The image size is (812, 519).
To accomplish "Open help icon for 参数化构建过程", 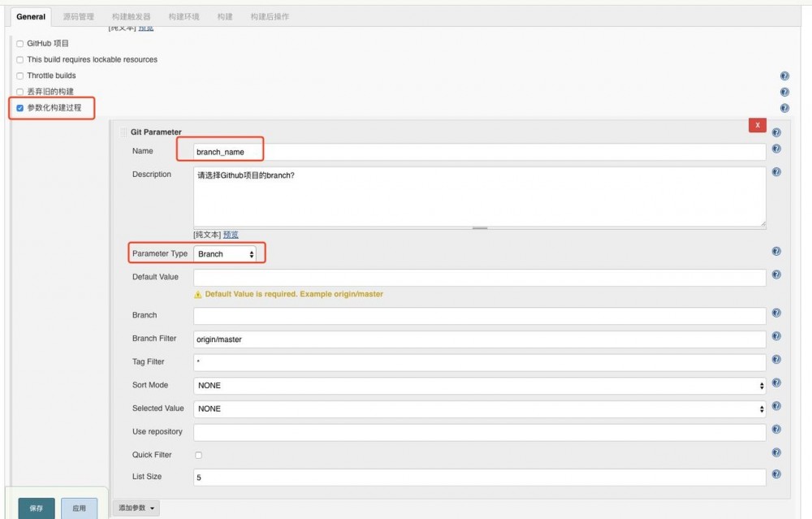I will (x=784, y=108).
